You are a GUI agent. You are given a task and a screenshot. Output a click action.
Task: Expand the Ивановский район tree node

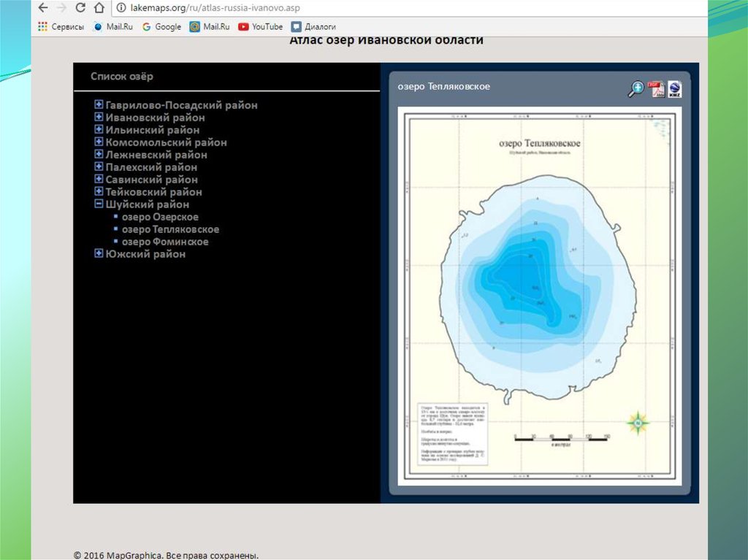point(99,118)
